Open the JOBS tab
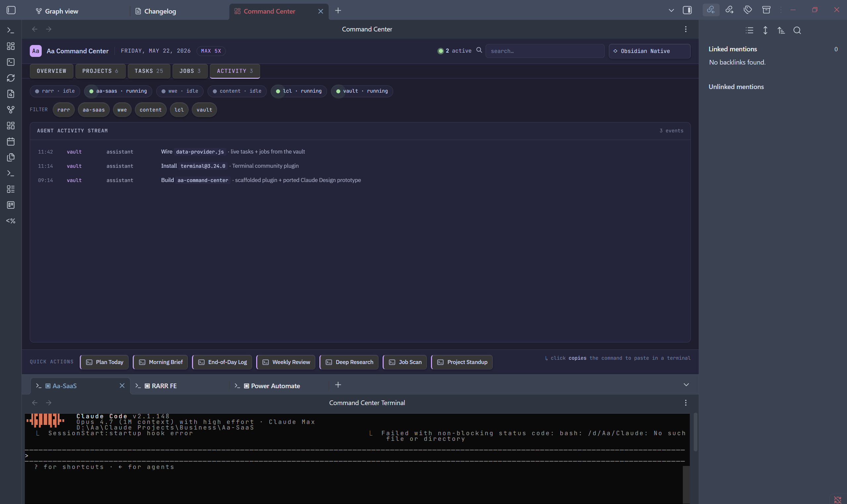Screen dimensions: 847x504 (190, 71)
